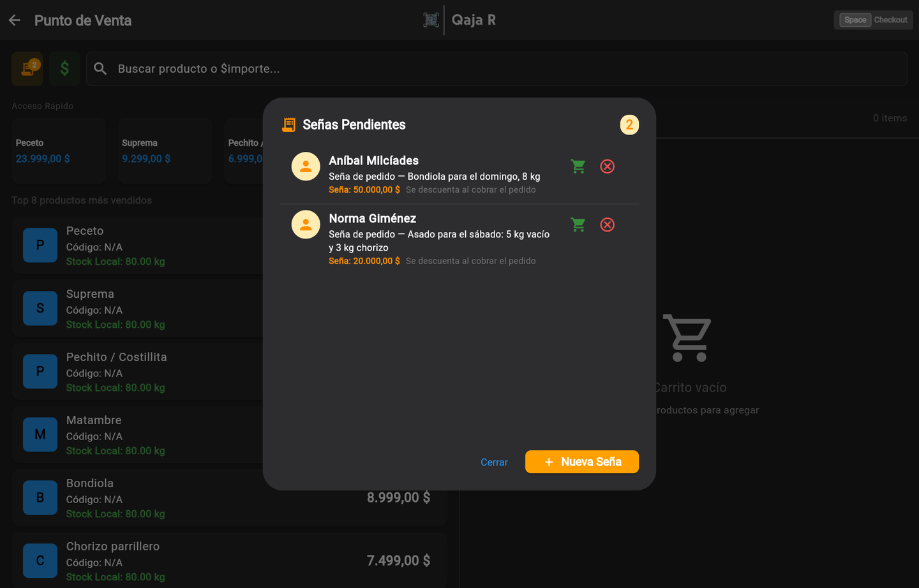
Task: Create a Nueva Seña
Action: click(x=582, y=462)
